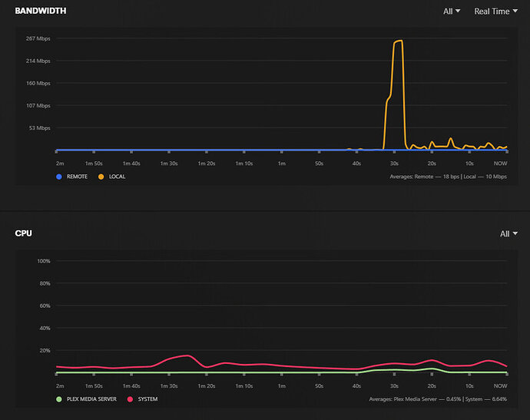Open the Bandwidth All filter dropdown

(x=452, y=12)
